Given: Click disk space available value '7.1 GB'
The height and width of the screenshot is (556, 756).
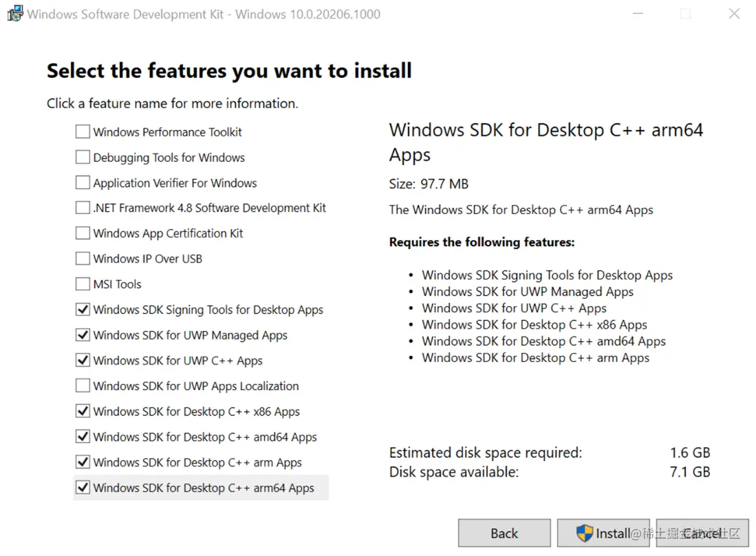Looking at the screenshot, I should [x=690, y=471].
